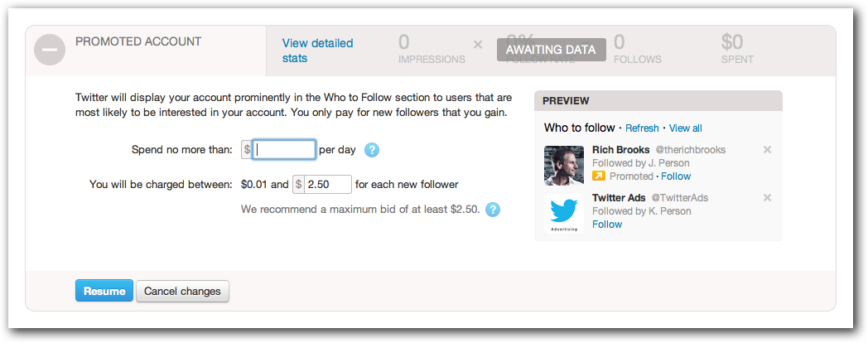The image size is (868, 343).
Task: Click the Awaiting Data badge
Action: point(552,50)
